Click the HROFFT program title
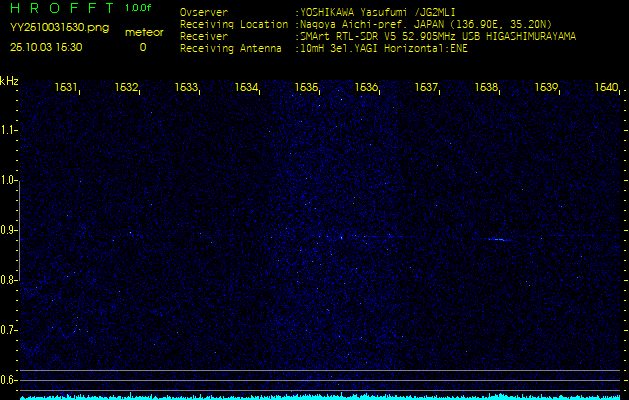Image resolution: width=629 pixels, height=400 pixels. (62, 8)
